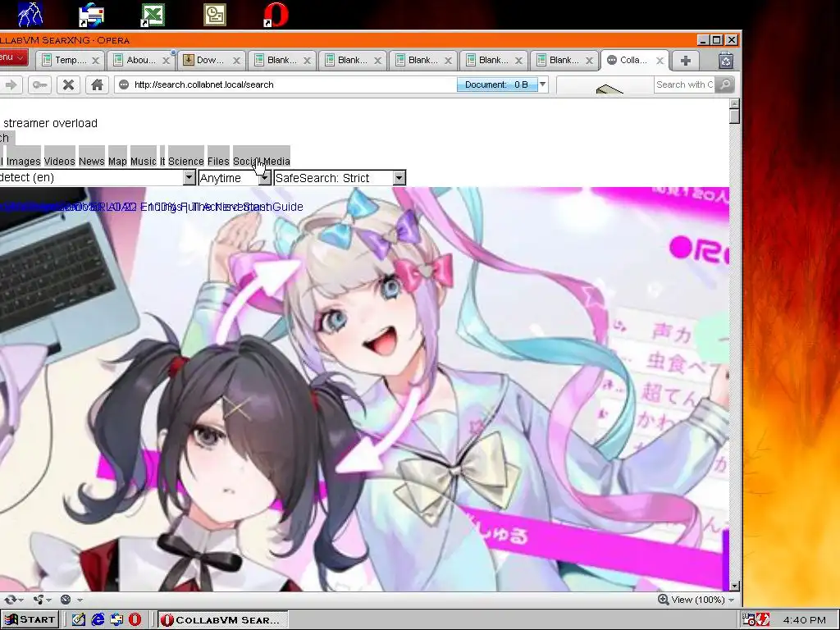Open the Windows Start button
Screen dimensions: 840x630
click(x=30, y=620)
